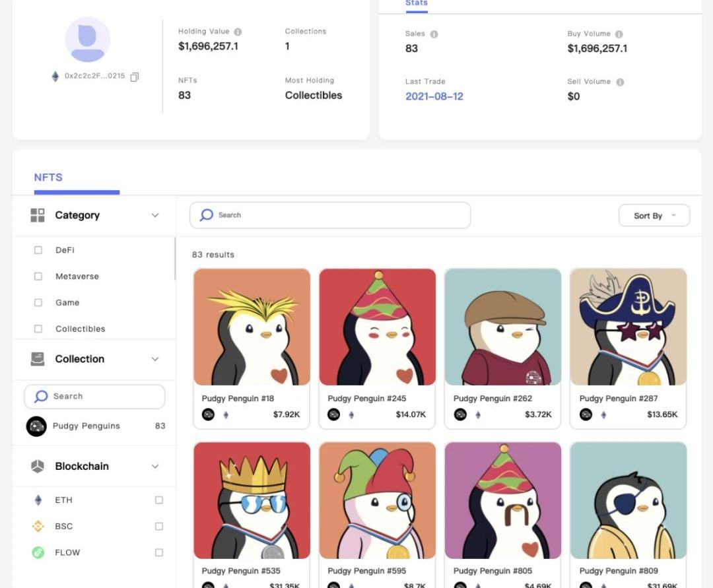Click the profile avatar icon
Image resolution: width=713 pixels, height=588 pixels.
point(87,40)
